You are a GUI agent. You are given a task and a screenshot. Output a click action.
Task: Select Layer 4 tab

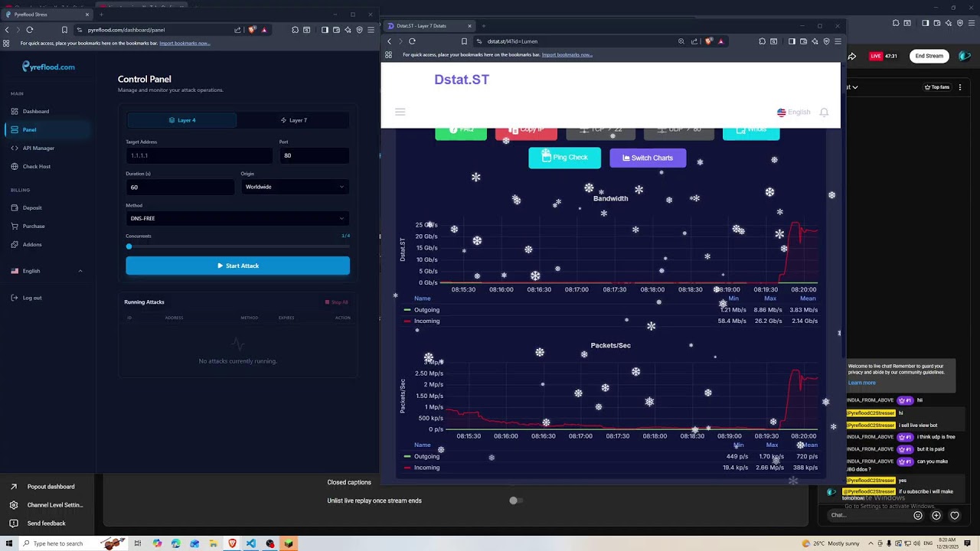pyautogui.click(x=182, y=120)
